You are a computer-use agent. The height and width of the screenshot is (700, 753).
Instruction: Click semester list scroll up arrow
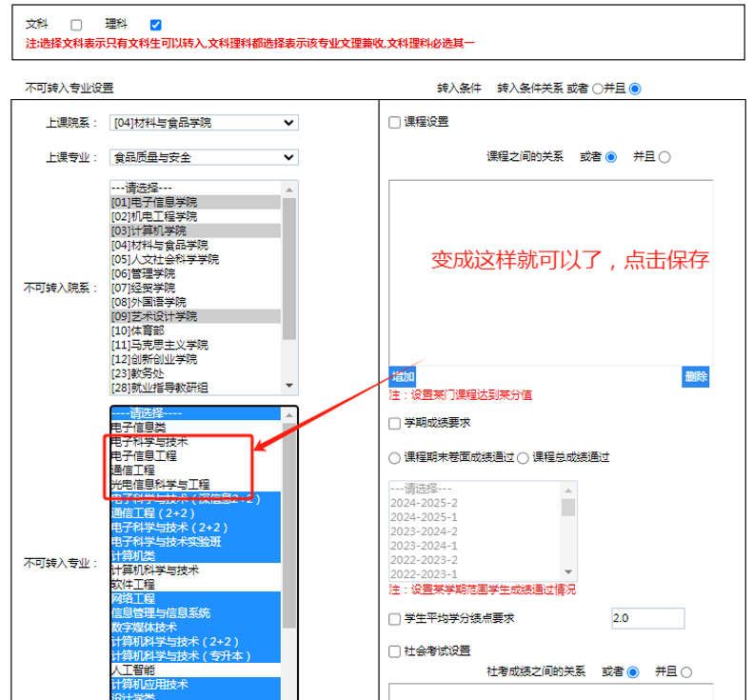point(568,490)
